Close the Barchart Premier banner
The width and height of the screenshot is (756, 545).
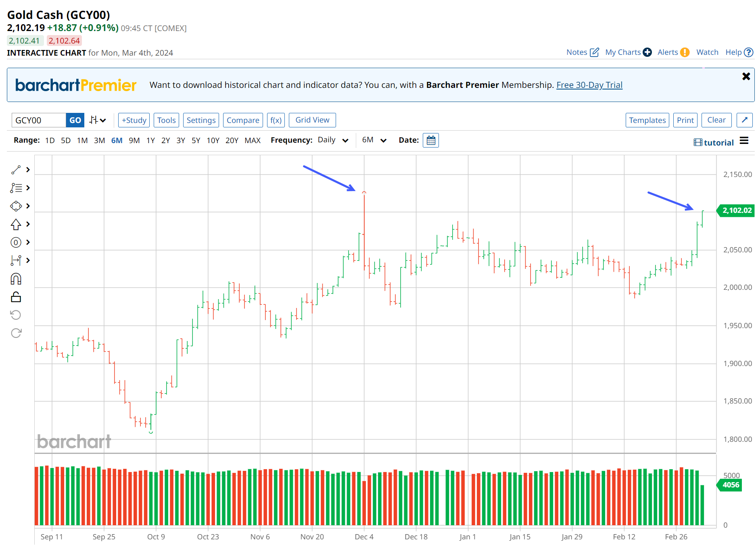pyautogui.click(x=746, y=77)
